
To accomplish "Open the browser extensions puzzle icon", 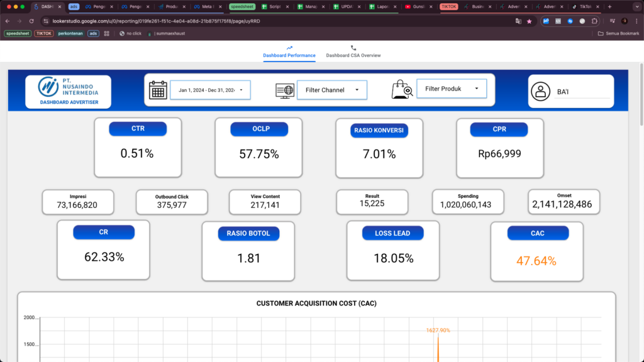I will click(595, 21).
